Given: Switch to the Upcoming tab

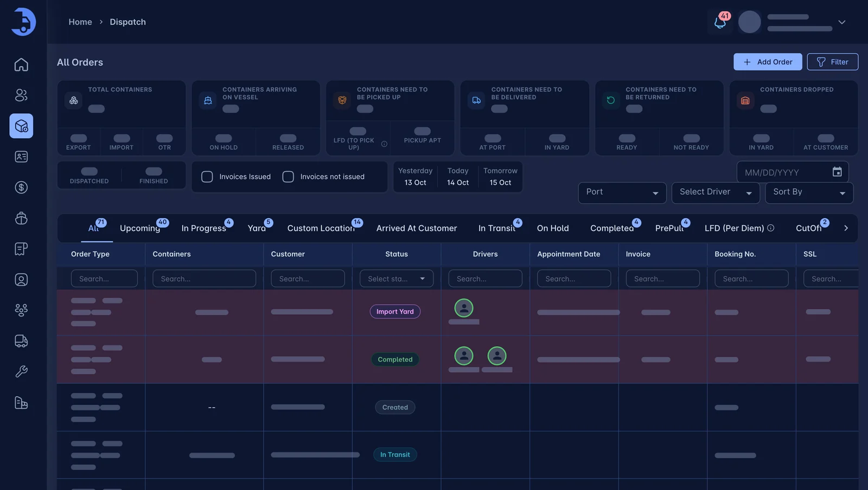Looking at the screenshot, I should point(140,228).
